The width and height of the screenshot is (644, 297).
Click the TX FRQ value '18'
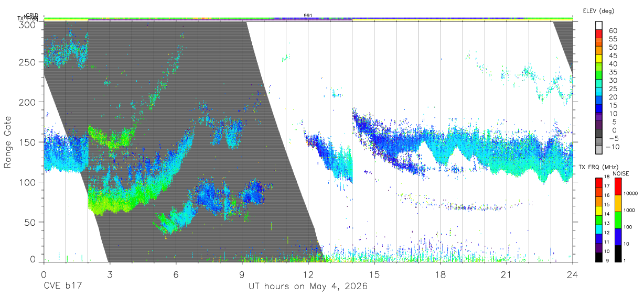coord(607,177)
